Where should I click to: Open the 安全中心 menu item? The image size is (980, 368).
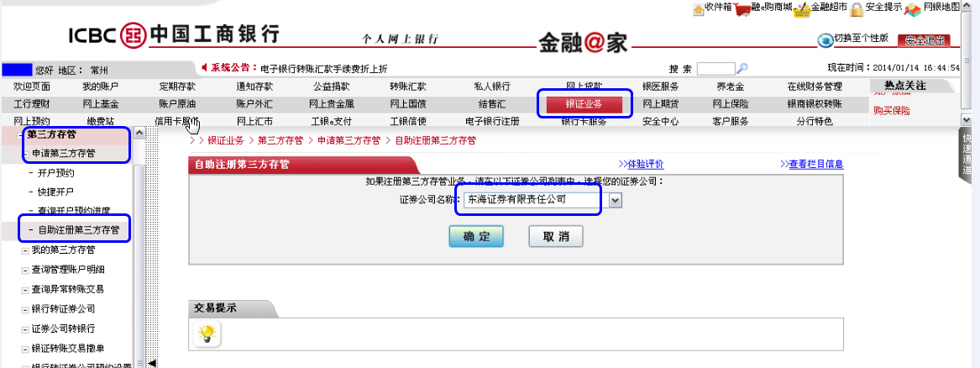(661, 121)
